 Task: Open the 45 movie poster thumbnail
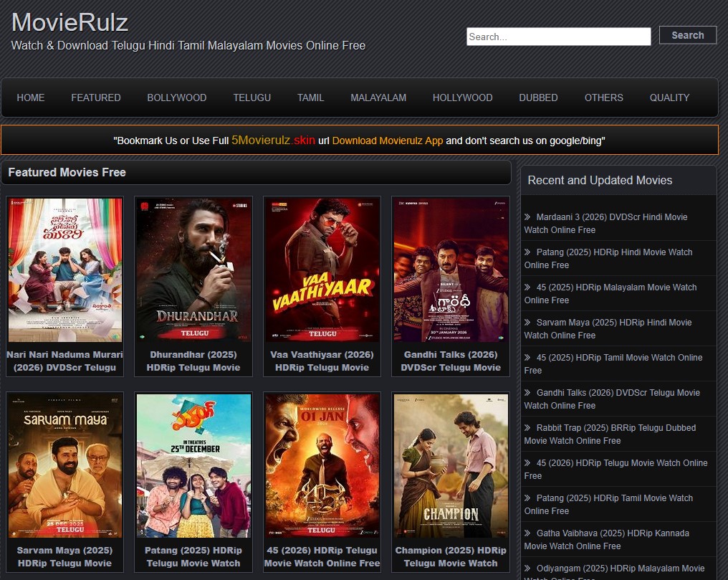tap(322, 465)
